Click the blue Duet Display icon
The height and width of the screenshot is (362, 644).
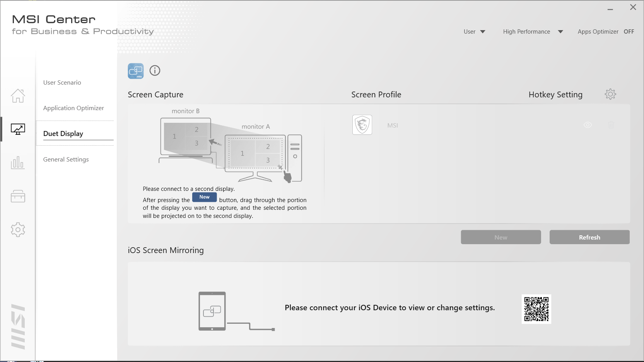point(136,71)
